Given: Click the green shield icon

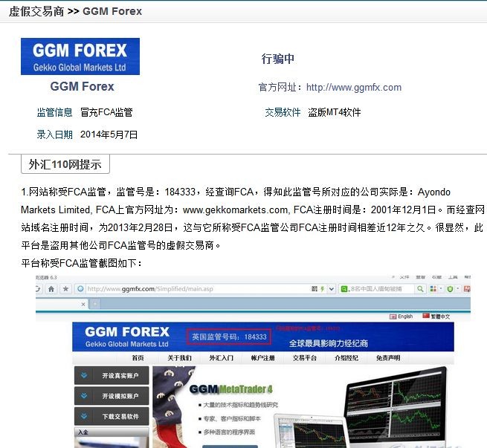Looking at the screenshot, I should (x=450, y=289).
